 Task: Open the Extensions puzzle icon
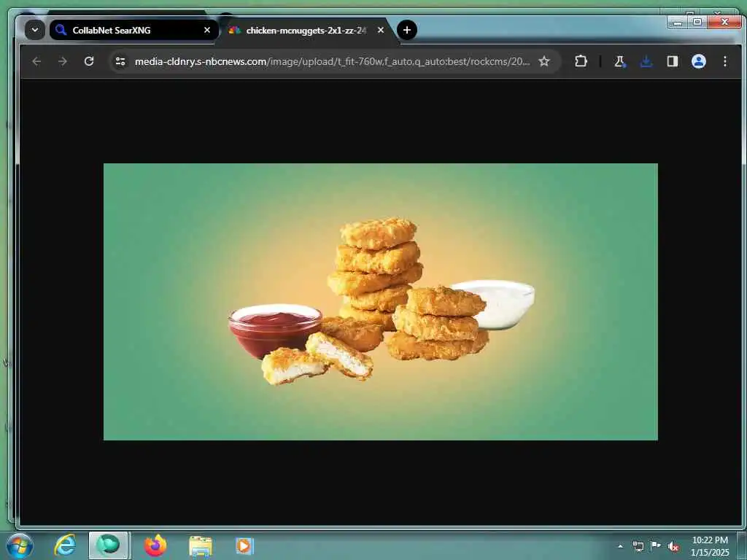click(x=581, y=61)
